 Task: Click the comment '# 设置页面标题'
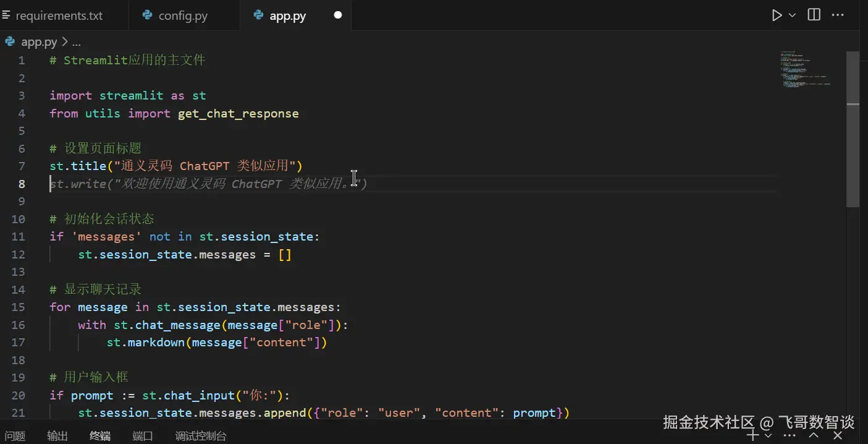[95, 148]
